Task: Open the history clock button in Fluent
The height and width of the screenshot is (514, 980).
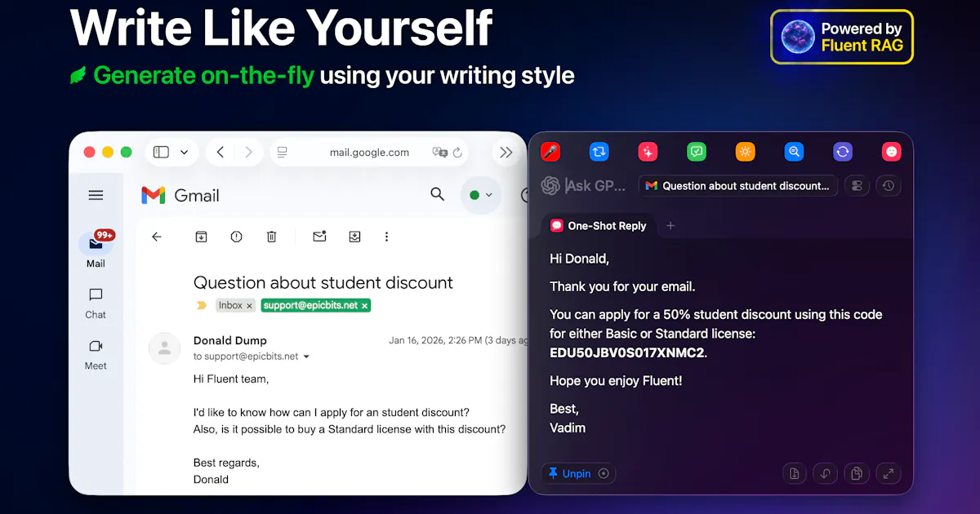Action: click(x=889, y=186)
